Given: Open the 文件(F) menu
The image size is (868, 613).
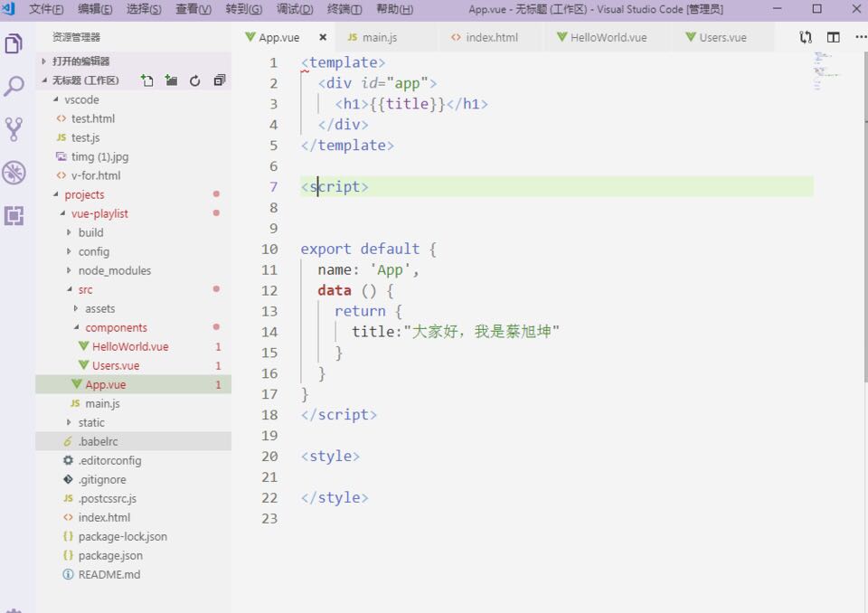Looking at the screenshot, I should [46, 9].
